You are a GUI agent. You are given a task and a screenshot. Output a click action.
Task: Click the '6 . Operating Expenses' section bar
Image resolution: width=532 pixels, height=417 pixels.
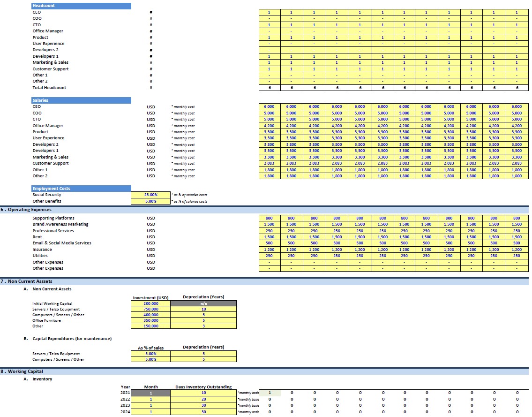pos(264,210)
